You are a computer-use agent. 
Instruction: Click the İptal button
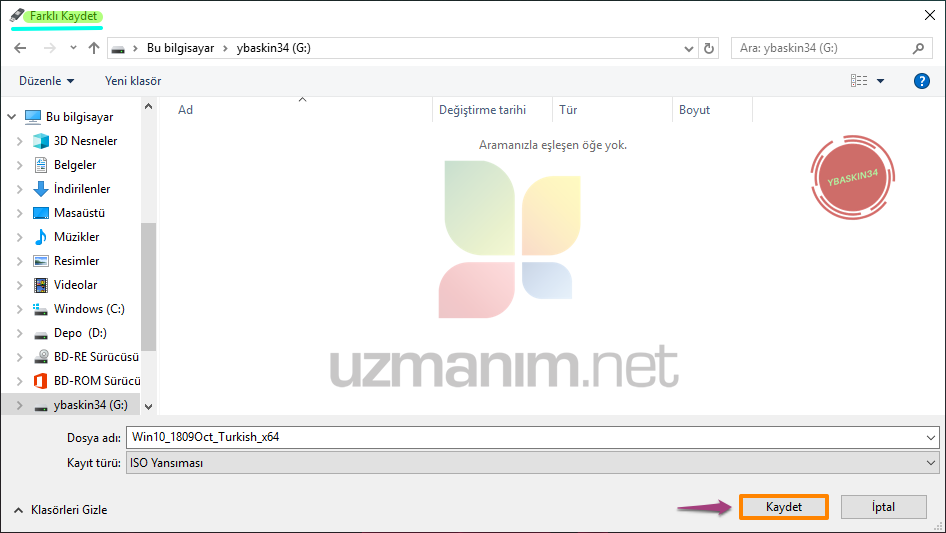click(883, 507)
